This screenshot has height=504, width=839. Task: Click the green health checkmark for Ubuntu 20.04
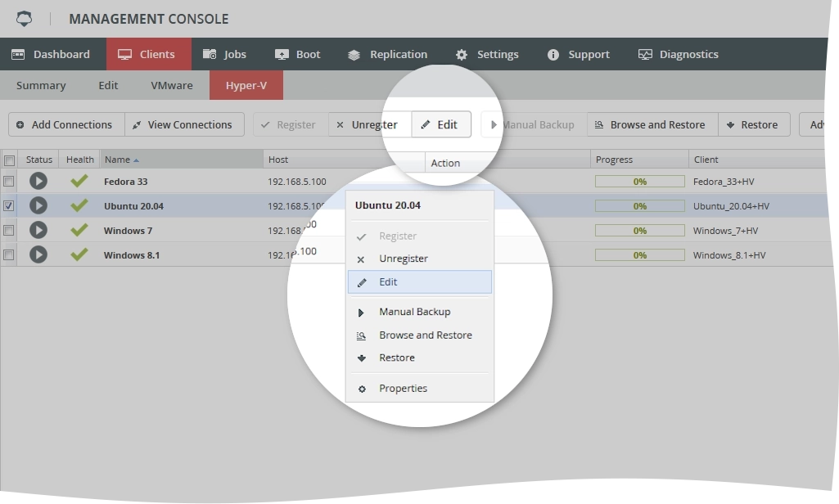coord(79,205)
